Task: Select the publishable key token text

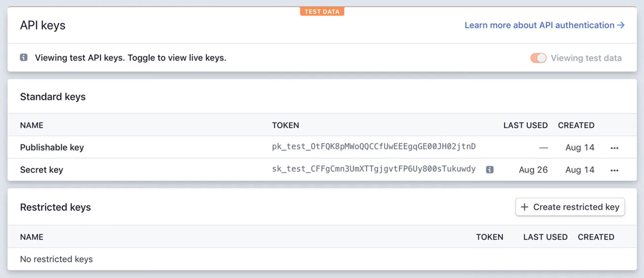Action: 374,147
